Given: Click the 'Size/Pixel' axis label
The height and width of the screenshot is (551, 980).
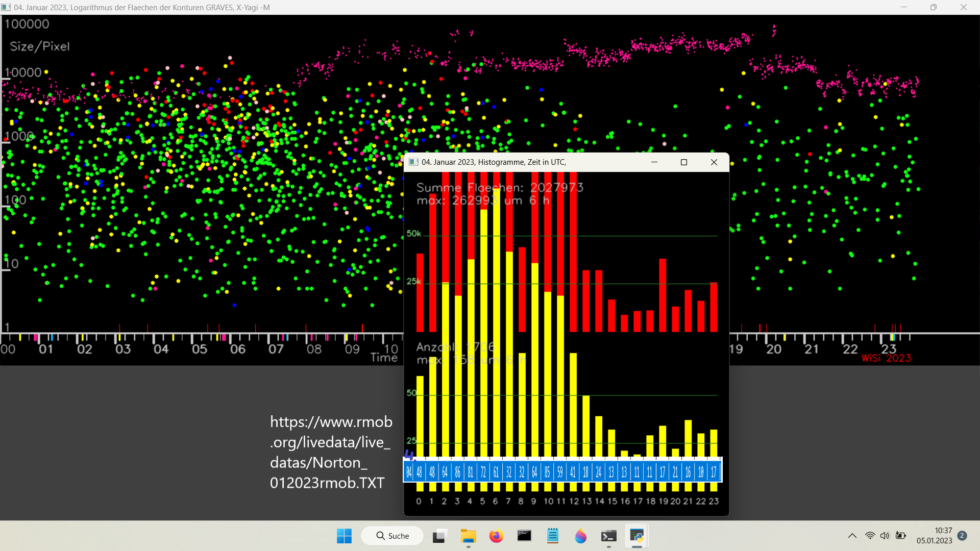Looking at the screenshot, I should (x=40, y=46).
